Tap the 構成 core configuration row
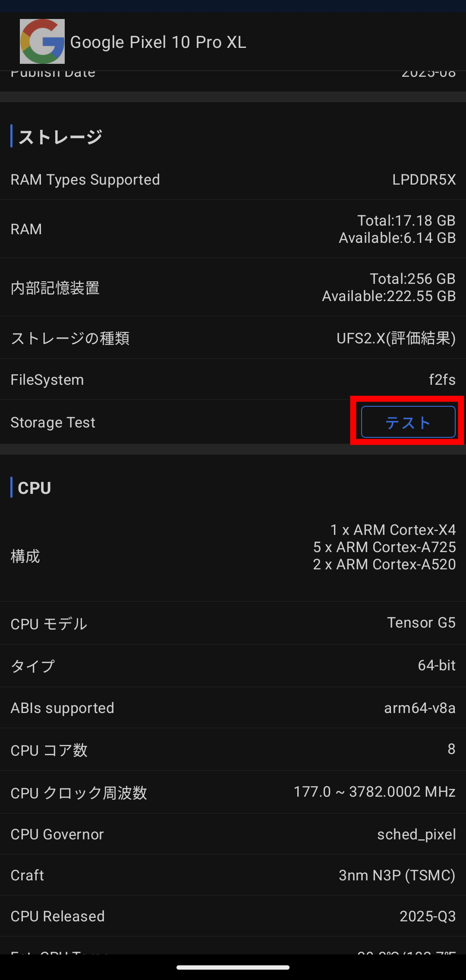466x980 pixels. coord(233,556)
